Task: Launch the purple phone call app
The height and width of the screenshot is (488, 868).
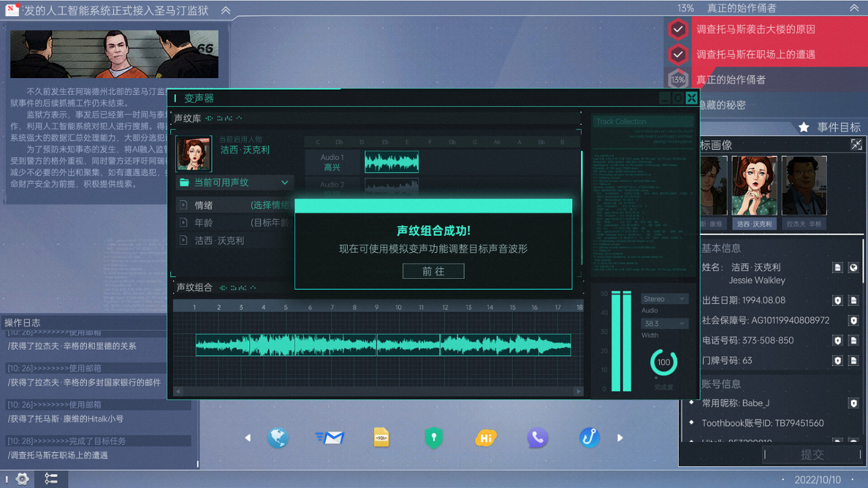Action: pyautogui.click(x=538, y=438)
